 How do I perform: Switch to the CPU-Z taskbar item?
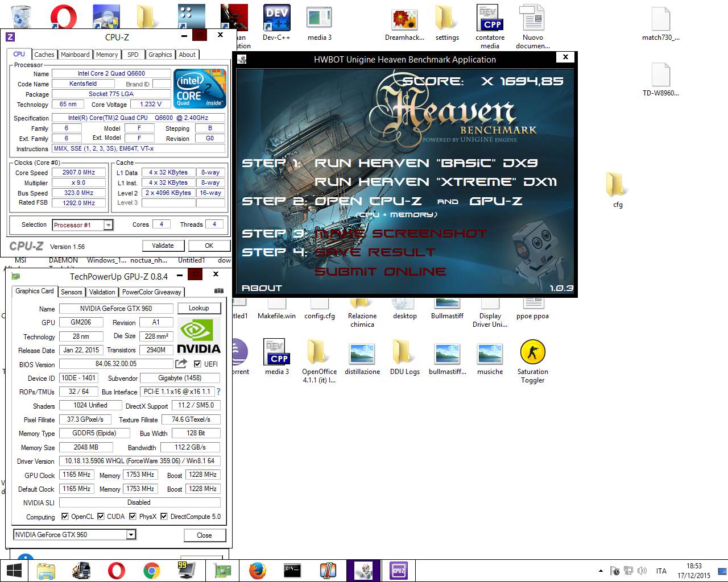click(399, 571)
